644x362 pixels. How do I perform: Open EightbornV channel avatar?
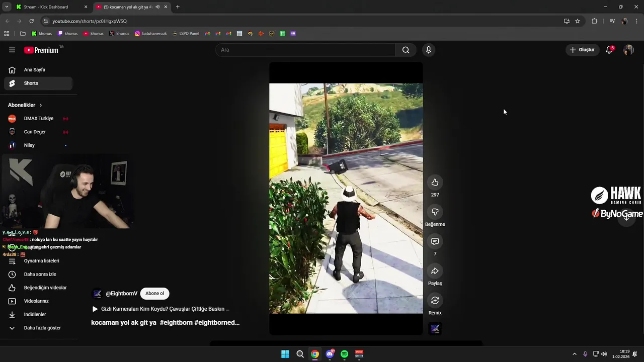(97, 294)
